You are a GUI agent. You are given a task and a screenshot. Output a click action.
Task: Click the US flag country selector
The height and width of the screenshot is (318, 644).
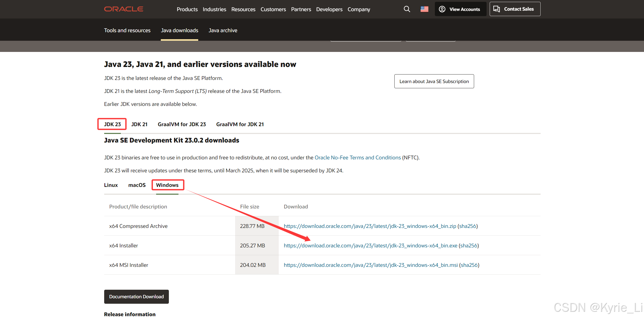(x=424, y=9)
